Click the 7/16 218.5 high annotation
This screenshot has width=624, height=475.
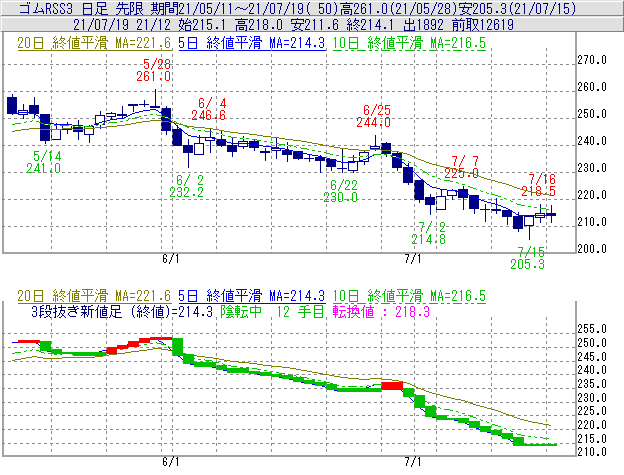click(538, 185)
